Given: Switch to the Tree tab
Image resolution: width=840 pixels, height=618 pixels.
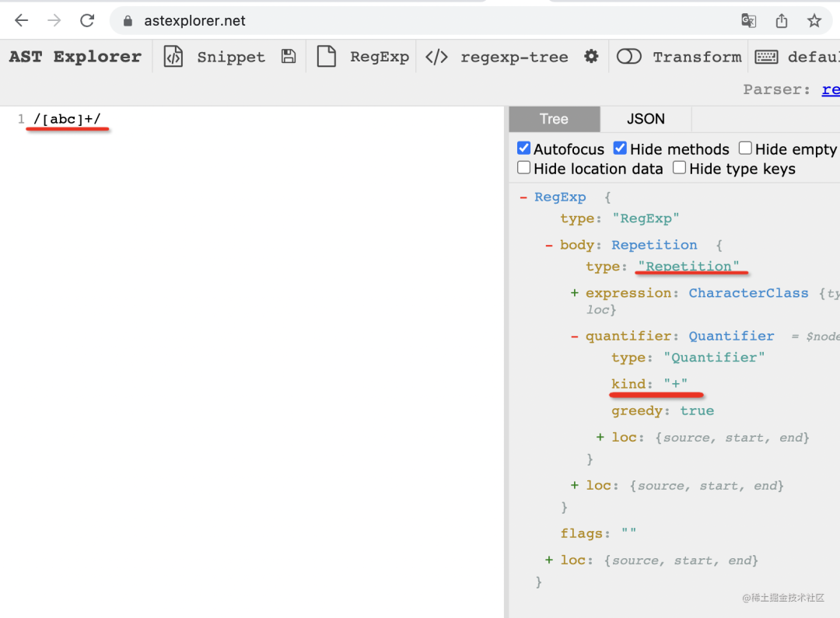Looking at the screenshot, I should (x=554, y=119).
